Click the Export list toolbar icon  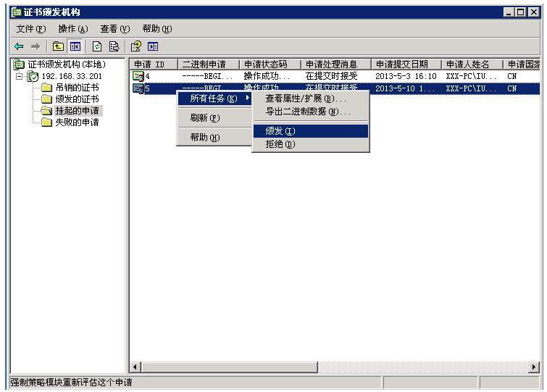(114, 46)
